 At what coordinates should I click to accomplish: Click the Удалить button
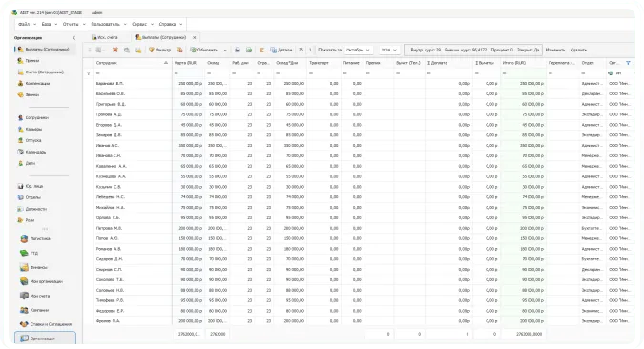(578, 50)
